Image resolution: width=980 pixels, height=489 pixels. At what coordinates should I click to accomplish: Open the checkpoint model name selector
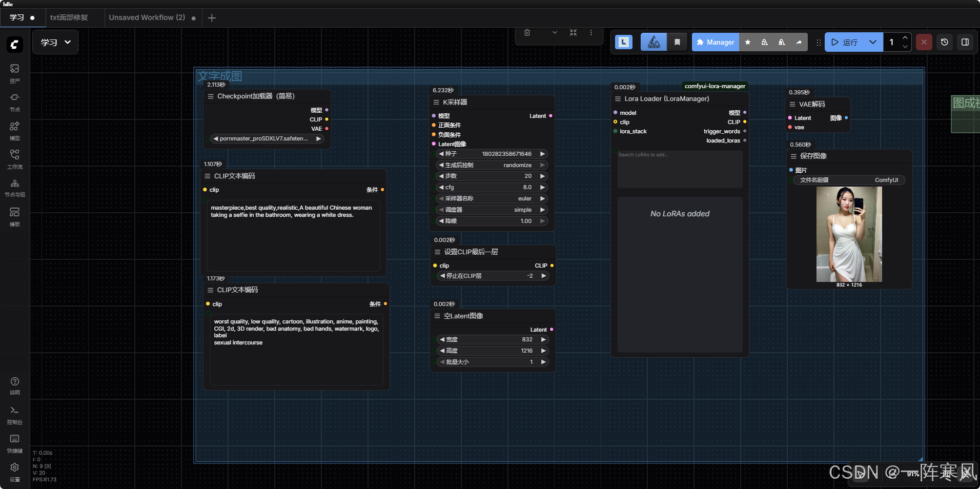pos(267,138)
